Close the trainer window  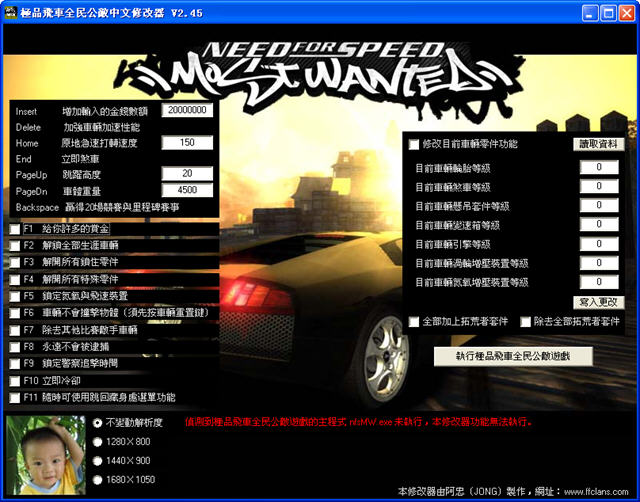click(x=627, y=13)
